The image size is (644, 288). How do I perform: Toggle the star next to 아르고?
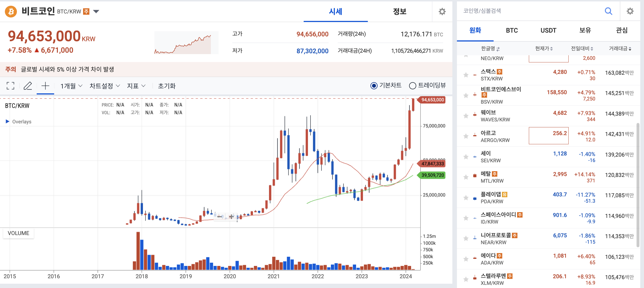(x=466, y=136)
